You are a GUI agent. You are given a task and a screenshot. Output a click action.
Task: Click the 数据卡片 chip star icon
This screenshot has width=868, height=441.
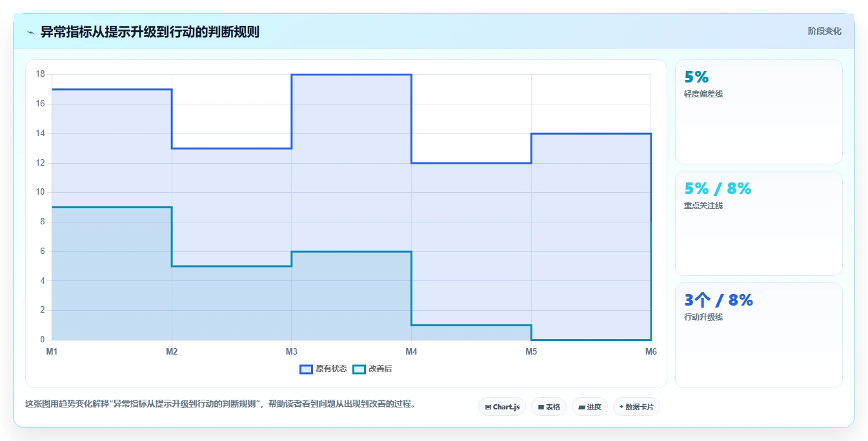tap(621, 407)
